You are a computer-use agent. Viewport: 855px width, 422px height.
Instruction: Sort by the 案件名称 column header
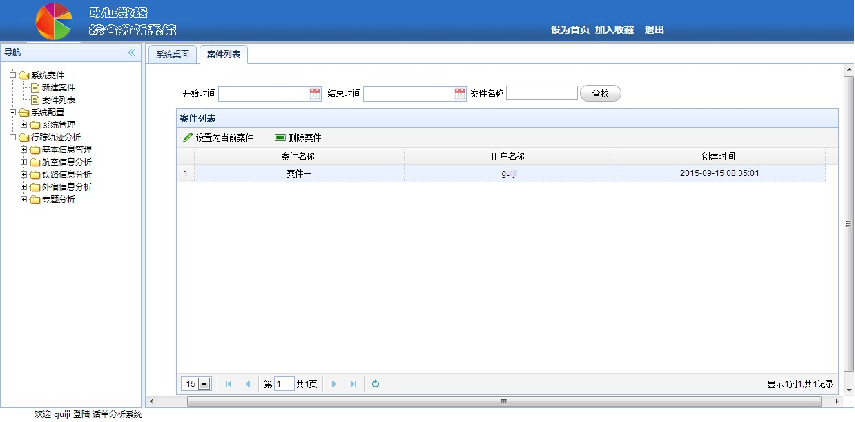pos(299,156)
